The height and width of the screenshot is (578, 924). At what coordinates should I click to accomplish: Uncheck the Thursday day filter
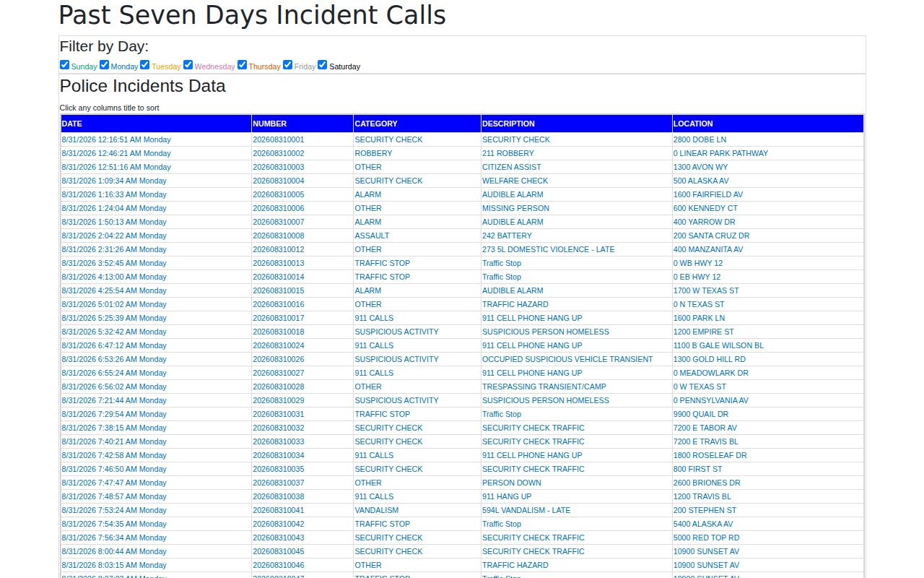[x=242, y=65]
